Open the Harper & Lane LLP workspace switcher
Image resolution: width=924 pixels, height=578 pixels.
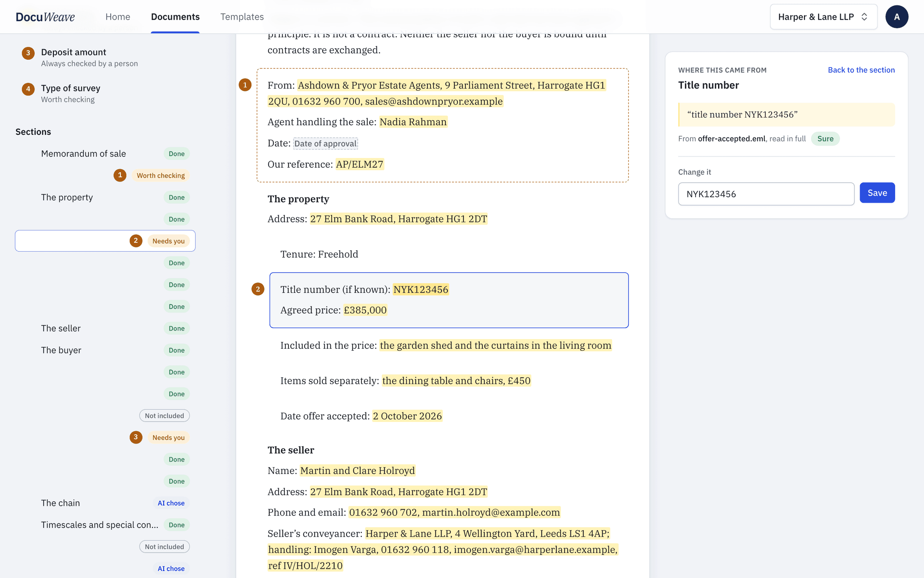tap(823, 17)
